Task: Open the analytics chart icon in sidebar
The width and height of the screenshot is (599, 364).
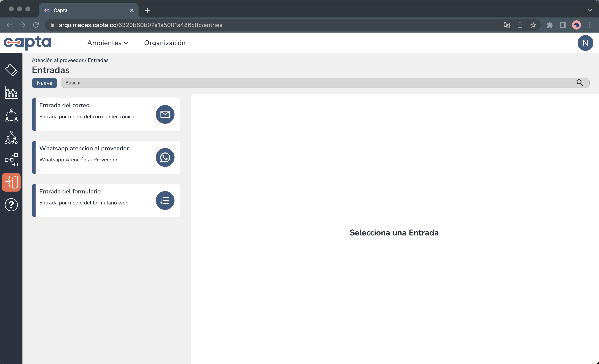Action: click(11, 93)
